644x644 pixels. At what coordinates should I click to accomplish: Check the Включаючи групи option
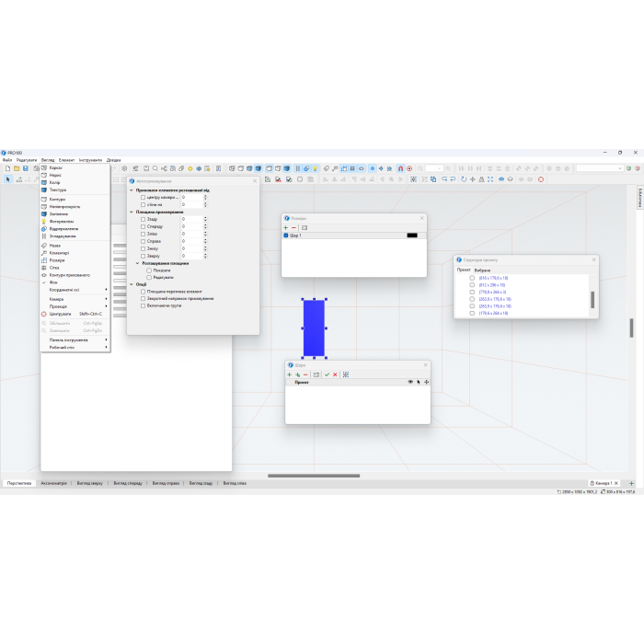tap(144, 305)
